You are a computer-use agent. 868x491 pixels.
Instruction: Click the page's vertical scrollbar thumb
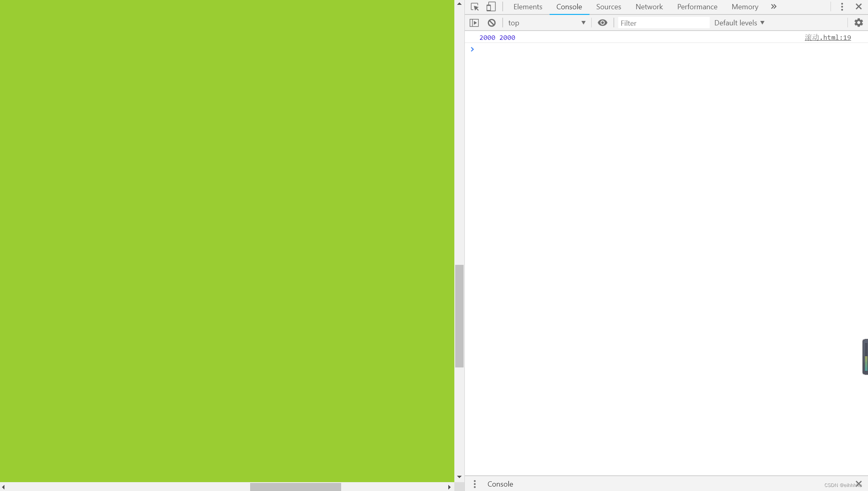point(459,316)
